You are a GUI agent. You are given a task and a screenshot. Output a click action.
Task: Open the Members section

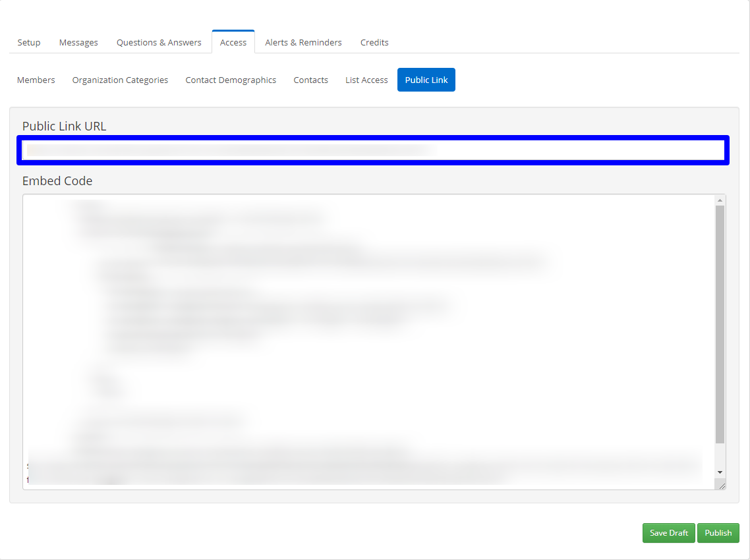pos(36,80)
